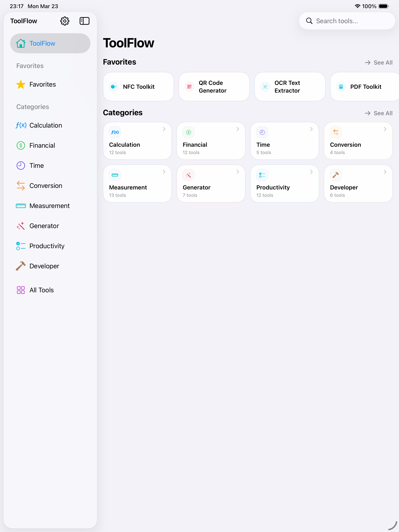This screenshot has width=399, height=532.
Task: Click 'ToolFlow' title in sidebar header
Action: (x=24, y=21)
